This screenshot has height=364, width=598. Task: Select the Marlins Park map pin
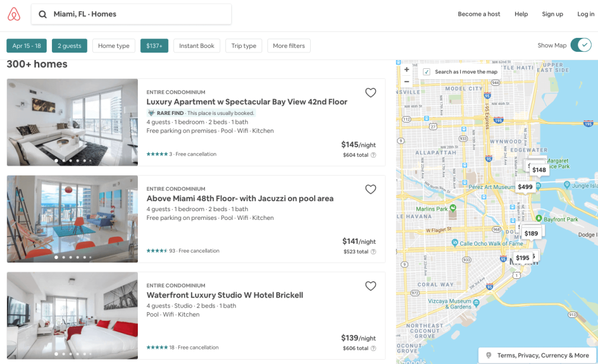point(453,208)
